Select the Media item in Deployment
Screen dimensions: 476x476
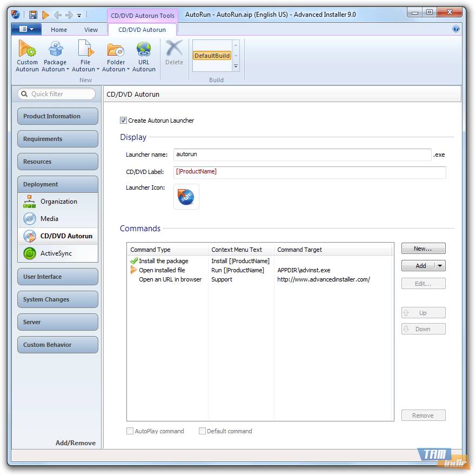point(49,219)
